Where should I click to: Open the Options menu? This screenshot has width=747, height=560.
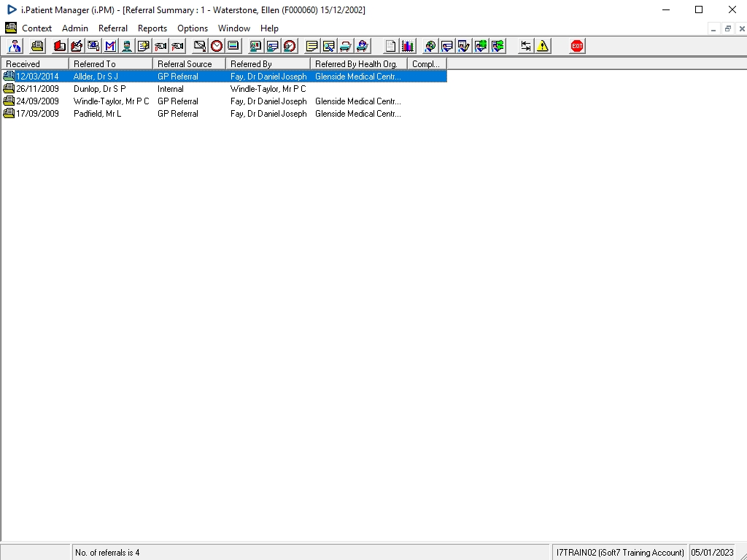tap(193, 28)
